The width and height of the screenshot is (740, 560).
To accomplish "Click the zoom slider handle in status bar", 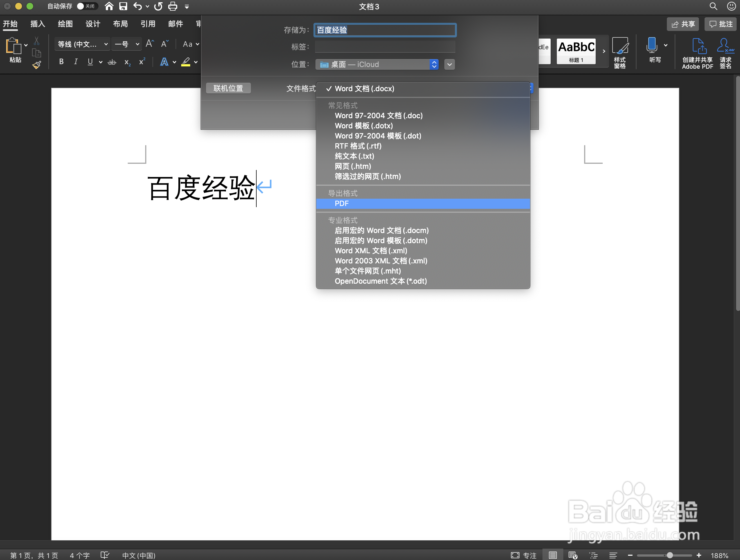I will pyautogui.click(x=670, y=555).
